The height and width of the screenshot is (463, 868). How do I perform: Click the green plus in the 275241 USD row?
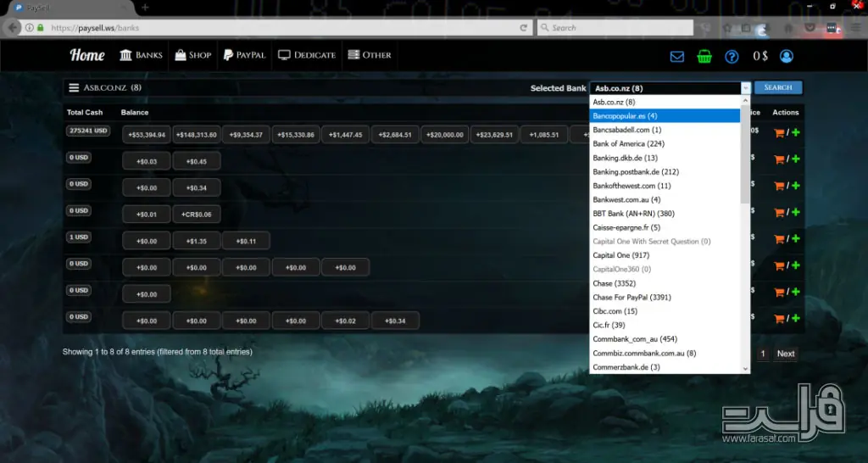click(x=795, y=132)
